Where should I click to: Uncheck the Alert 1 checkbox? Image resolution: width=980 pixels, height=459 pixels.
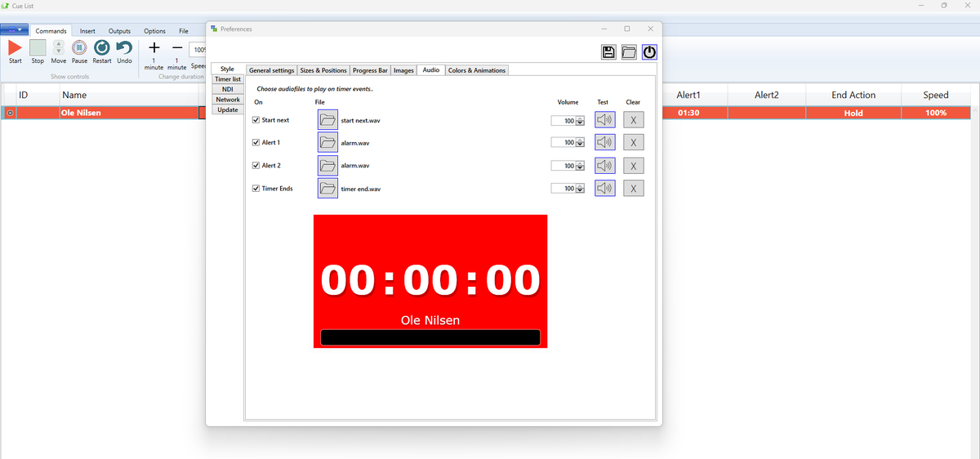pos(256,142)
